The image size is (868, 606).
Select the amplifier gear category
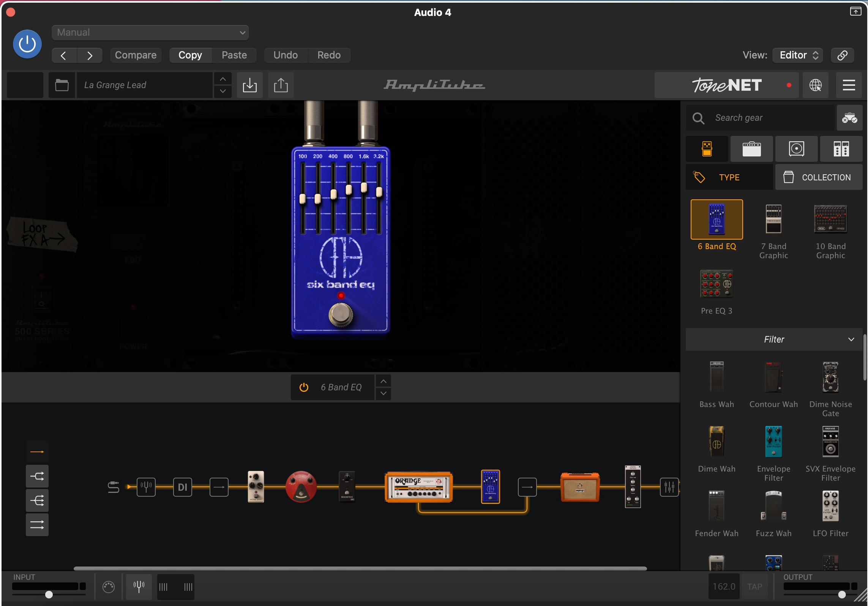click(752, 149)
